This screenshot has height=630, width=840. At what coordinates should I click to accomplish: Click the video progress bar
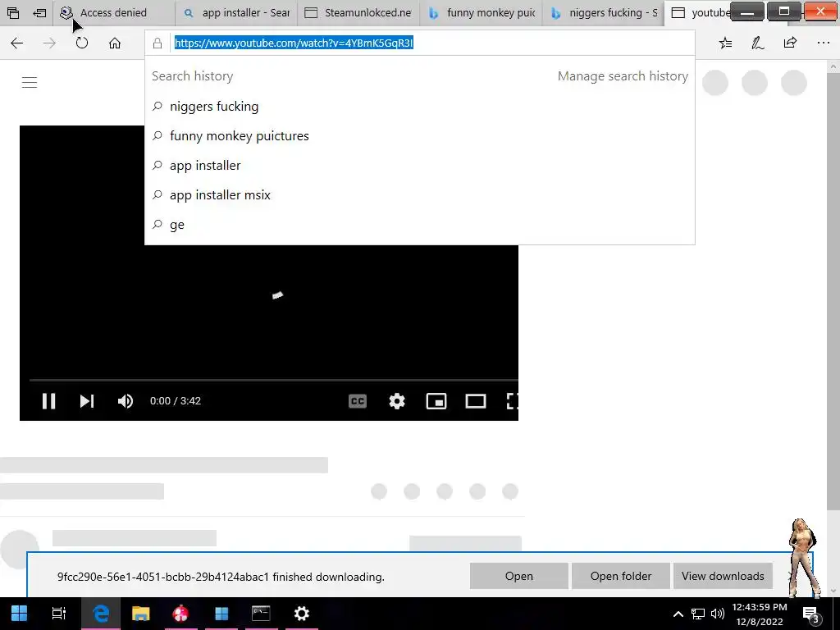point(274,380)
